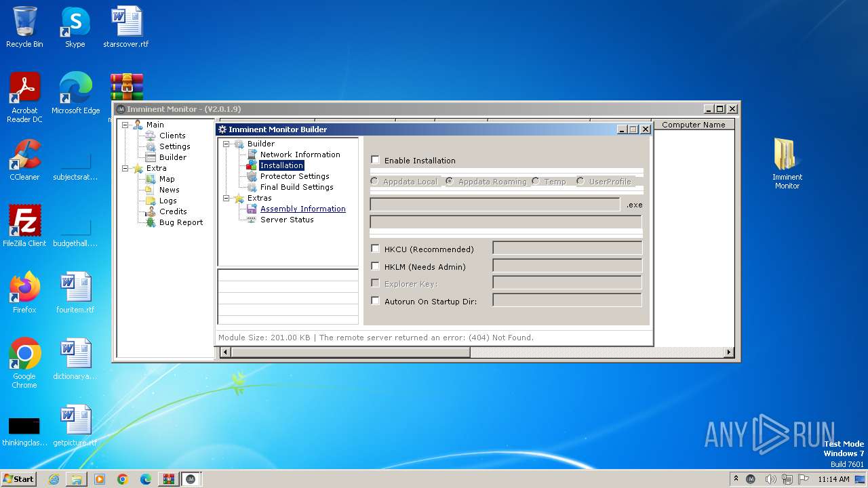868x488 pixels.
Task: Click the file name field before .exe
Action: click(495, 204)
